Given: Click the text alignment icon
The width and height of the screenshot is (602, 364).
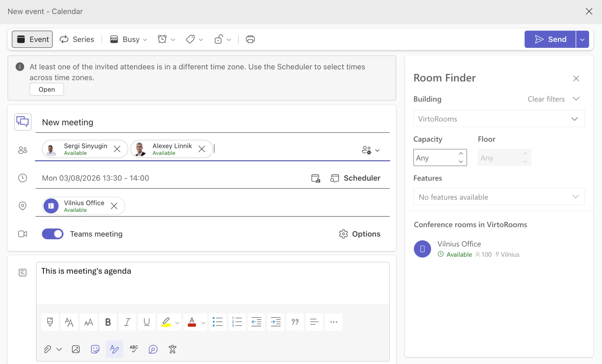Looking at the screenshot, I should [314, 322].
